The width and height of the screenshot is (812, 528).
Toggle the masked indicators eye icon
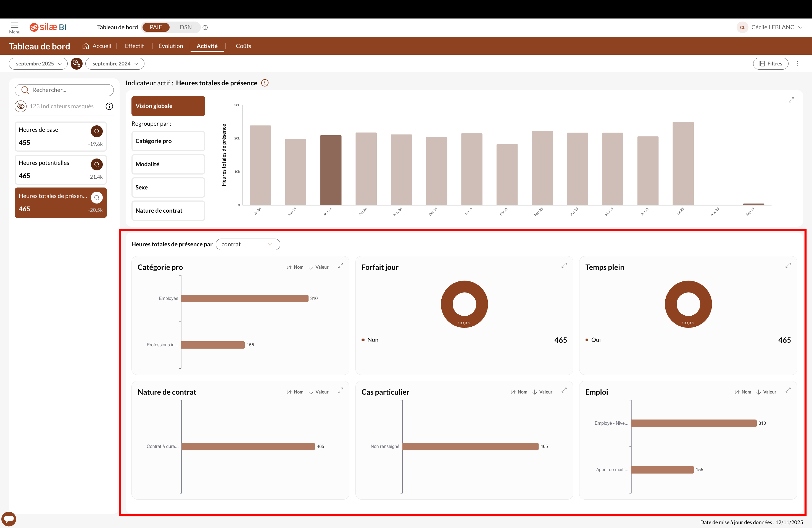pyautogui.click(x=20, y=106)
